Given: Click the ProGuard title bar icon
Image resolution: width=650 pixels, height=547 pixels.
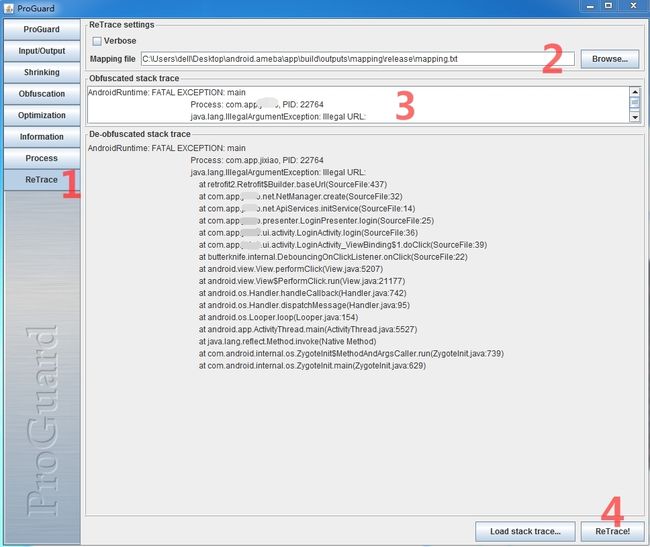Looking at the screenshot, I should pos(9,8).
